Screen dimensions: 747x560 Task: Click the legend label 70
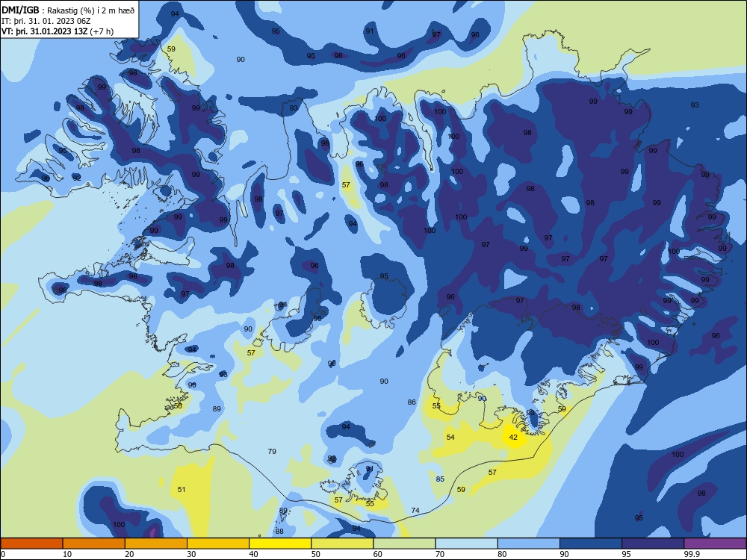[440, 554]
